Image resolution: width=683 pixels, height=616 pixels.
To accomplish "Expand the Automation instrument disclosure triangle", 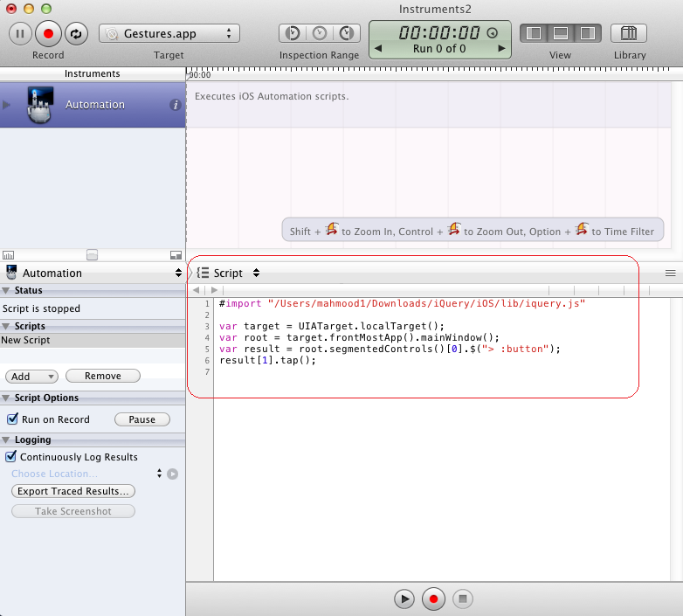I will pyautogui.click(x=6, y=105).
